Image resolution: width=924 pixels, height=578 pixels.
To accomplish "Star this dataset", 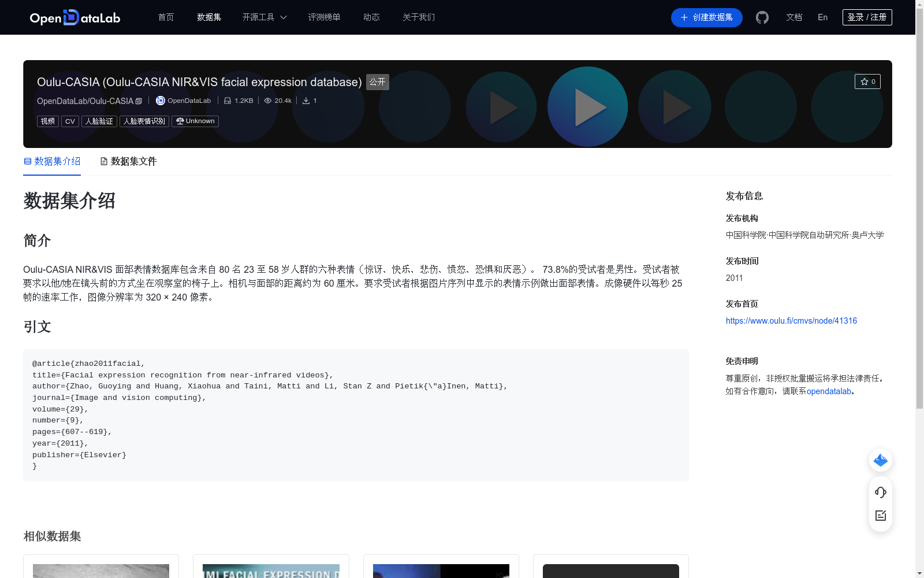I will point(867,81).
